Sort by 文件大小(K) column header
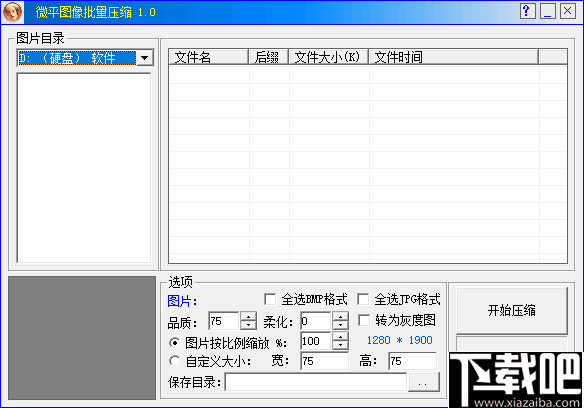Viewport: 584px width, 408px height. click(328, 57)
